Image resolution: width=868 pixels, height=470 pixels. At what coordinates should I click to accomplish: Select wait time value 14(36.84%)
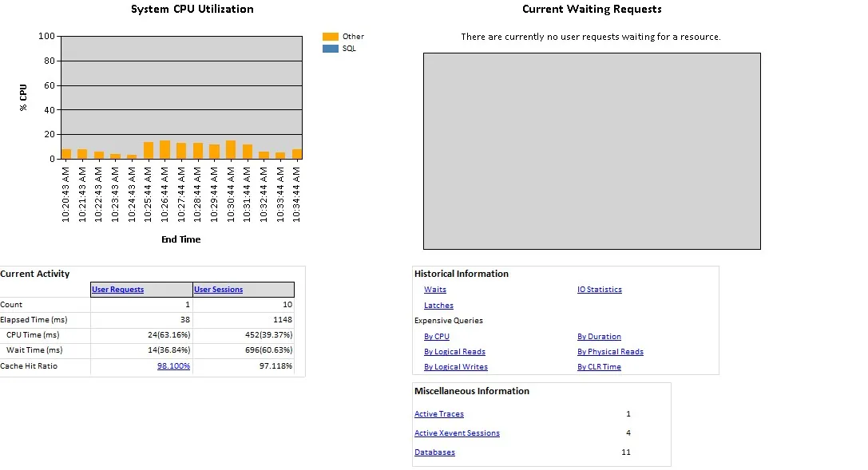click(168, 350)
